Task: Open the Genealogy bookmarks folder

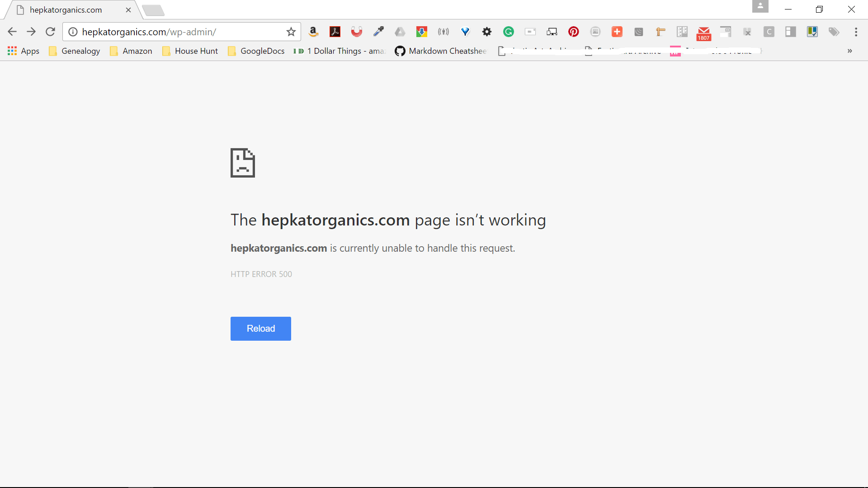Action: click(x=75, y=51)
